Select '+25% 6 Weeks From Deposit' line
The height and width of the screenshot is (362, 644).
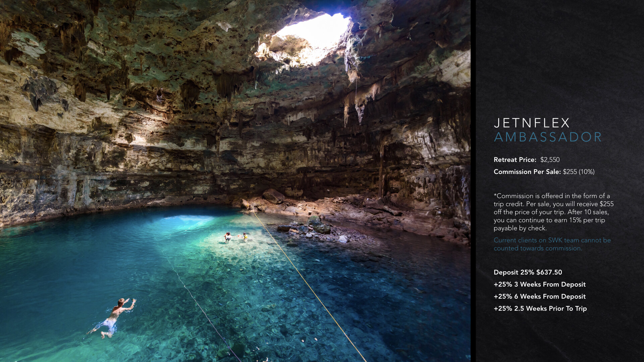[540, 297]
